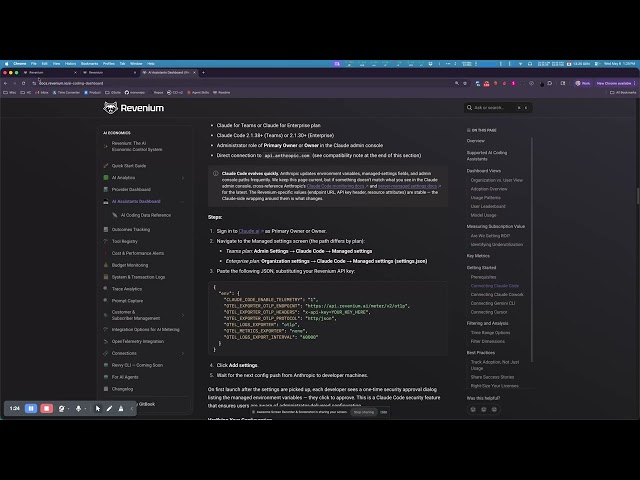
Task: Collapse the recorder toolbar with chevron
Action: 132,408
